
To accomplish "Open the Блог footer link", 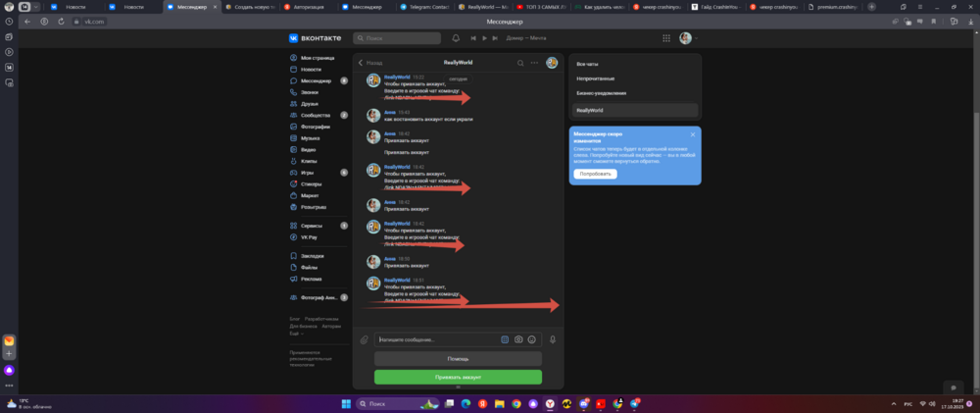I will click(x=295, y=319).
